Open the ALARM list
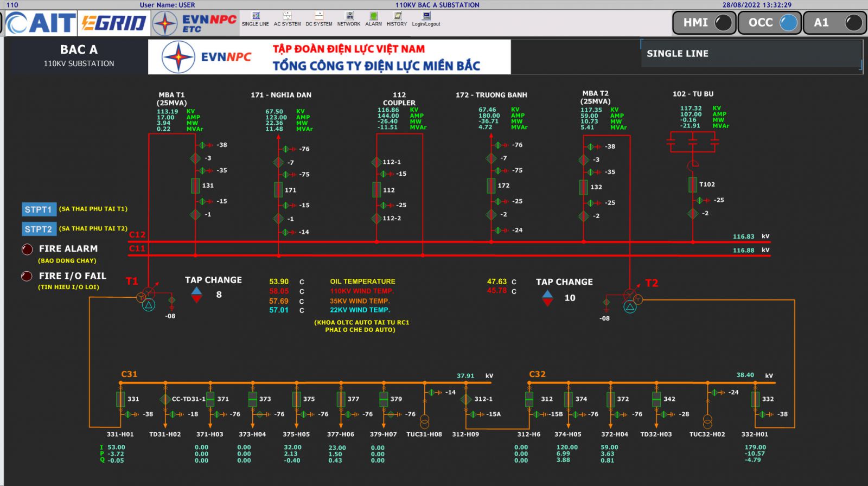The image size is (868, 486). (x=373, y=19)
